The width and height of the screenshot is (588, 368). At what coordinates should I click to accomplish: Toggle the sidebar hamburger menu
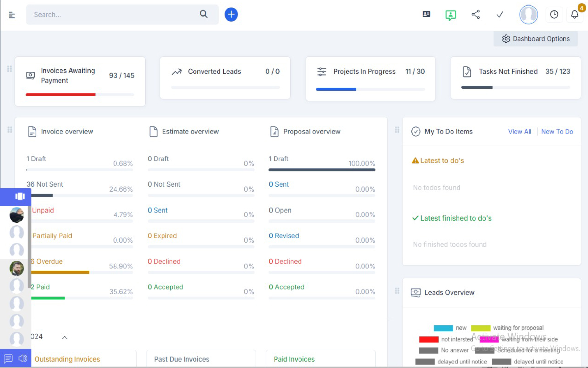tap(12, 15)
